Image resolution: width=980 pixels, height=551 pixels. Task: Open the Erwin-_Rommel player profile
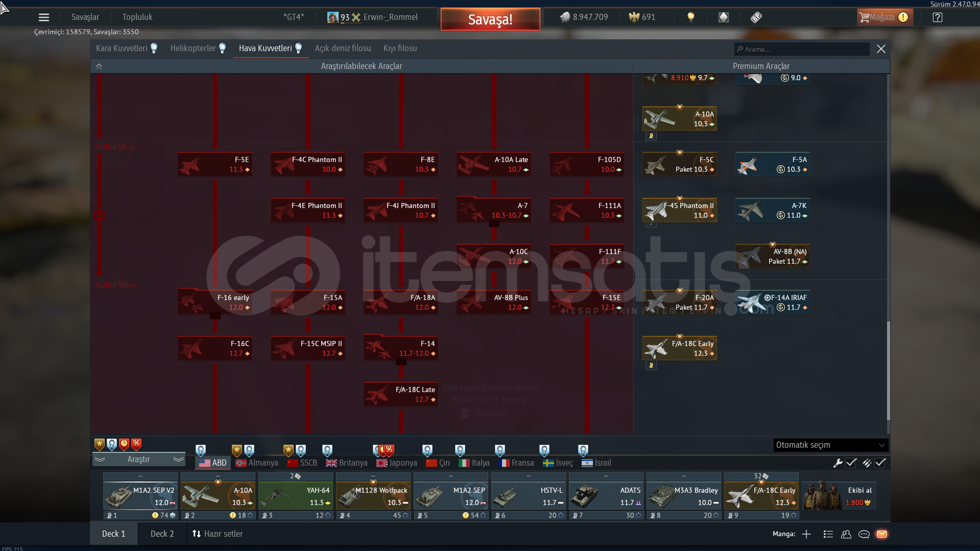tap(373, 17)
